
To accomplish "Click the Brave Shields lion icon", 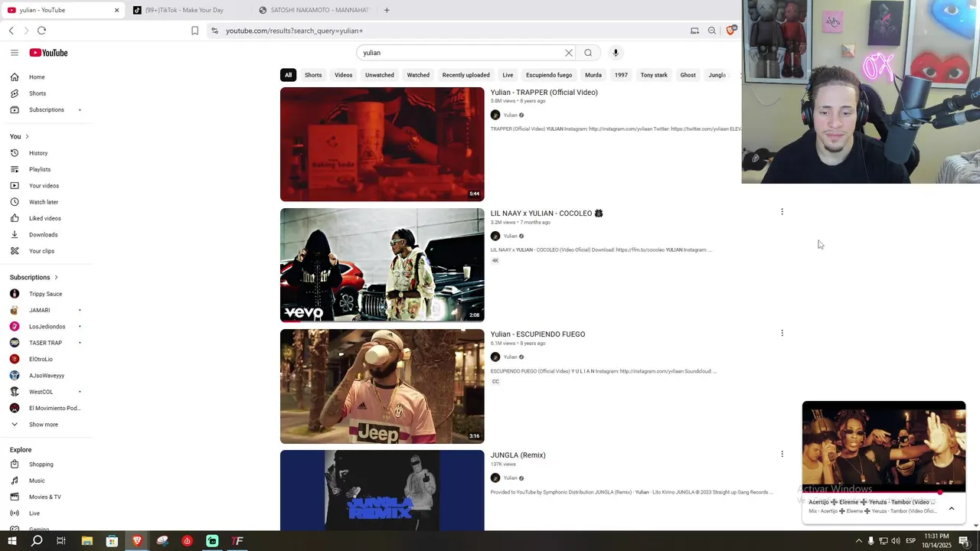I will 730,31.
